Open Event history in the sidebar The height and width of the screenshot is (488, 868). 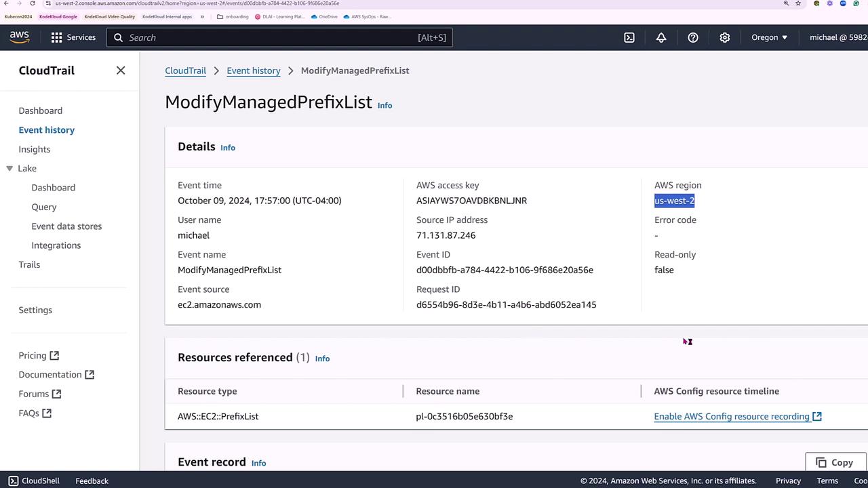pyautogui.click(x=47, y=130)
